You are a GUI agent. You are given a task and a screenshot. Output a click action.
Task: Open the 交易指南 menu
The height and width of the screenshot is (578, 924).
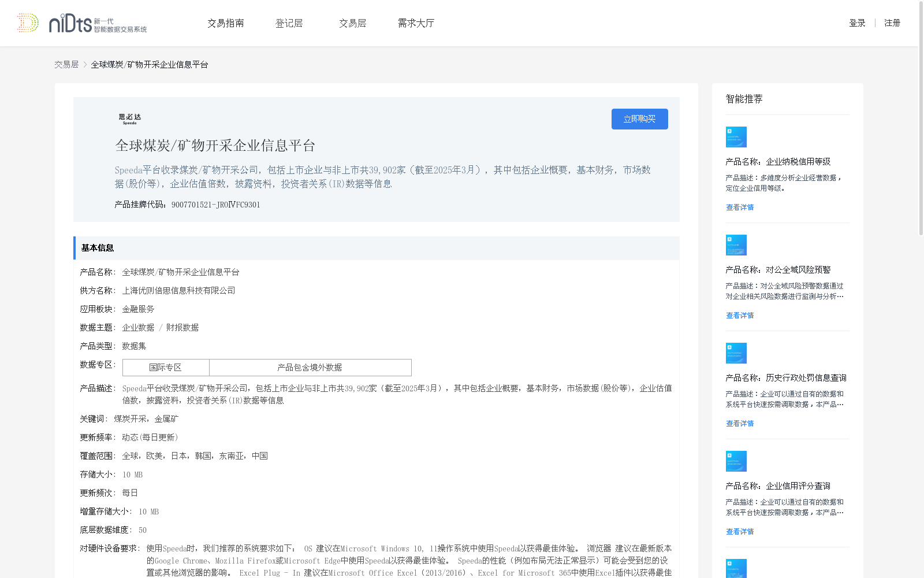point(226,23)
